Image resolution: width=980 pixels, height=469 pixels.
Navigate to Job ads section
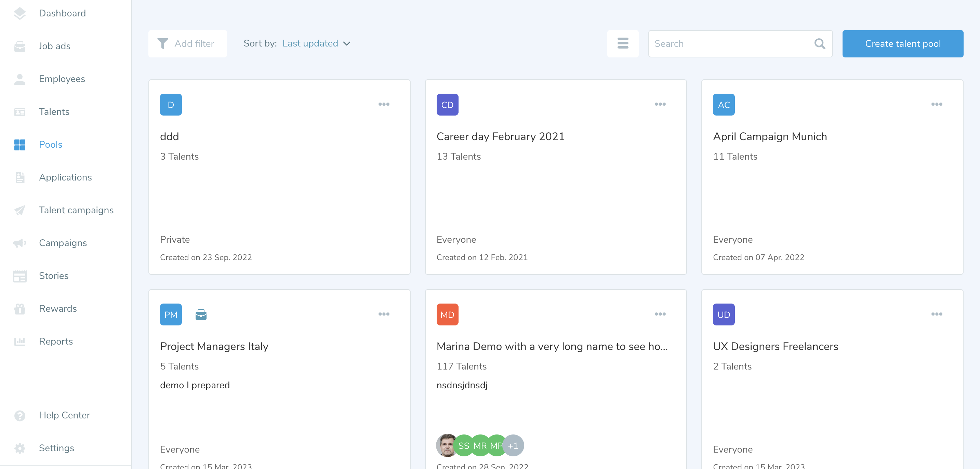[x=54, y=46]
